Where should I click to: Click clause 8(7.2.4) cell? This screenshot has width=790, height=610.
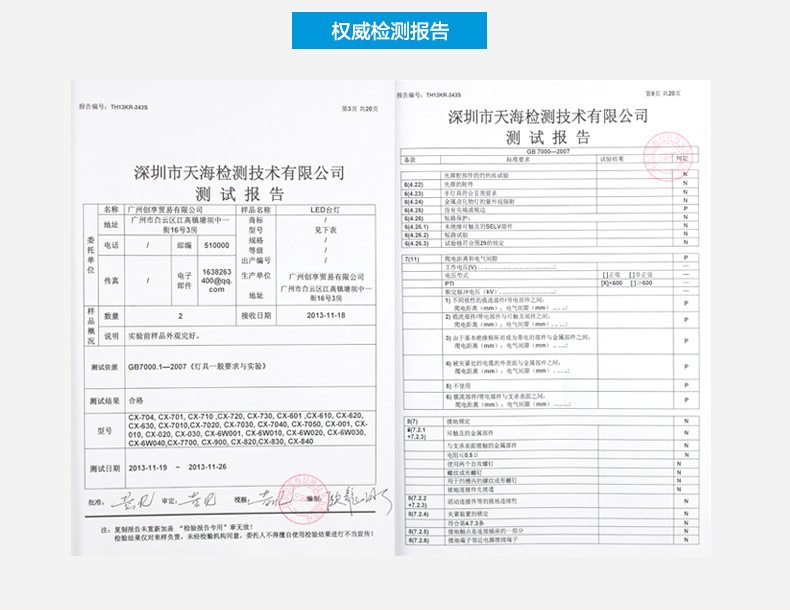[x=418, y=514]
